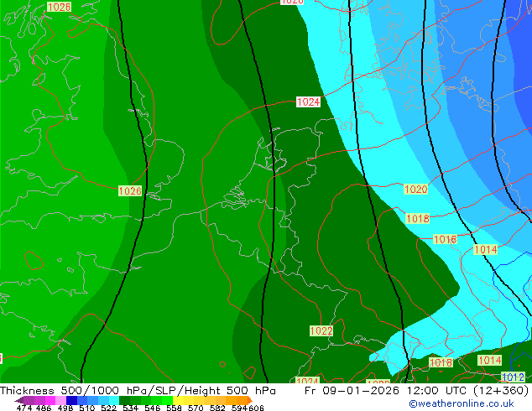The width and height of the screenshot is (532, 411).
Task: Click the legend value 606
Action: coord(256,408)
